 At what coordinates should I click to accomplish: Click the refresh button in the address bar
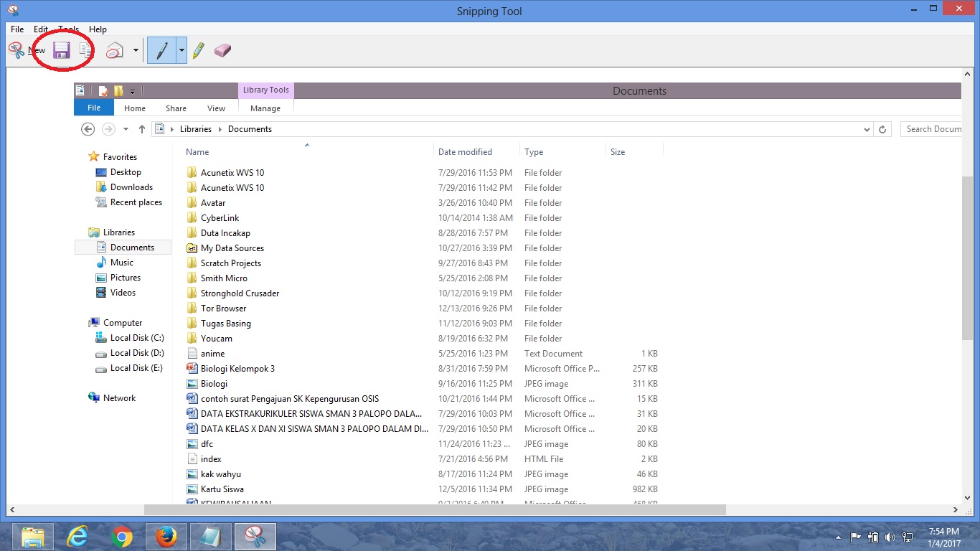tap(882, 129)
